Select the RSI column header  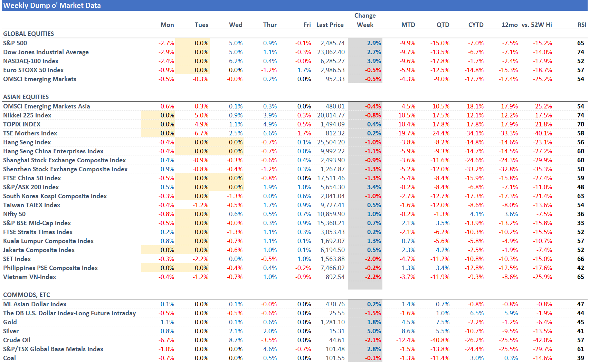[x=581, y=25]
